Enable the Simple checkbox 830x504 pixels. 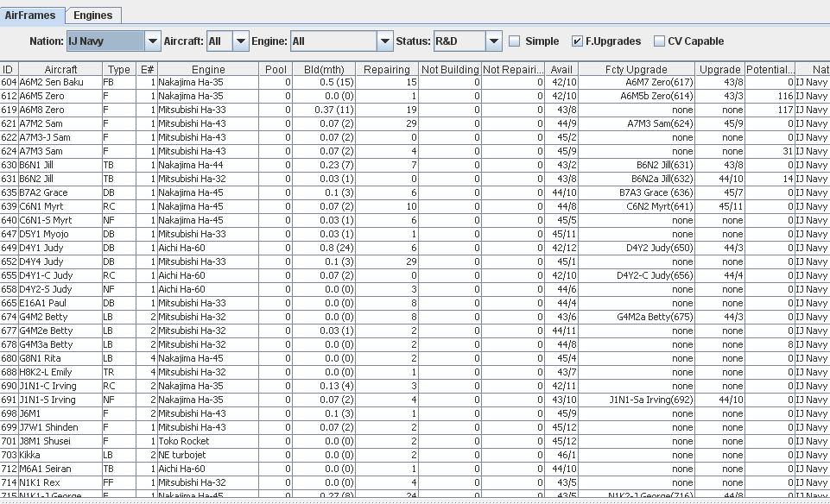coord(514,41)
